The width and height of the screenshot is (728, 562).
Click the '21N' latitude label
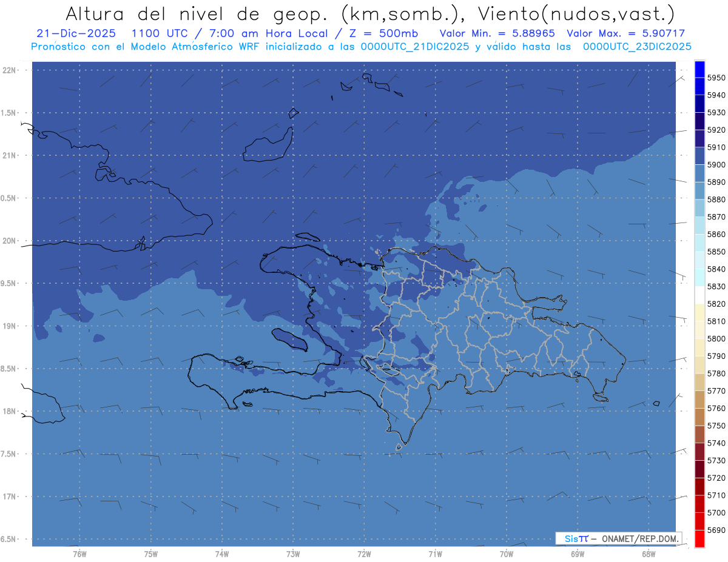pyautogui.click(x=9, y=156)
